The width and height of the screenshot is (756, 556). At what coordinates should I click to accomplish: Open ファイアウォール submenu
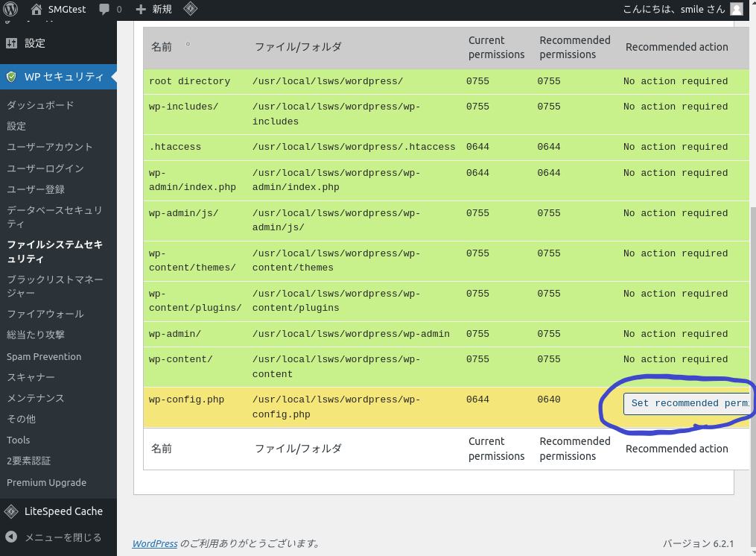point(45,315)
